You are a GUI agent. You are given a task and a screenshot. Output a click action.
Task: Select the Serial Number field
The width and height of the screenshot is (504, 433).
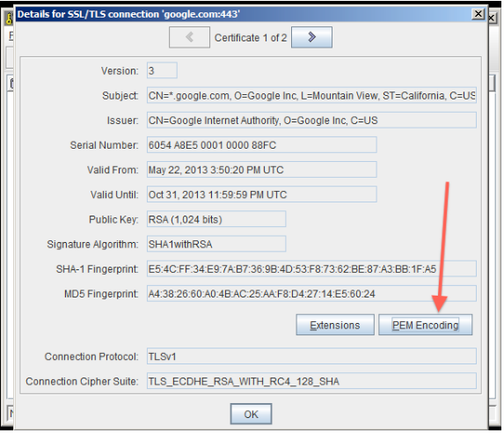(x=261, y=144)
